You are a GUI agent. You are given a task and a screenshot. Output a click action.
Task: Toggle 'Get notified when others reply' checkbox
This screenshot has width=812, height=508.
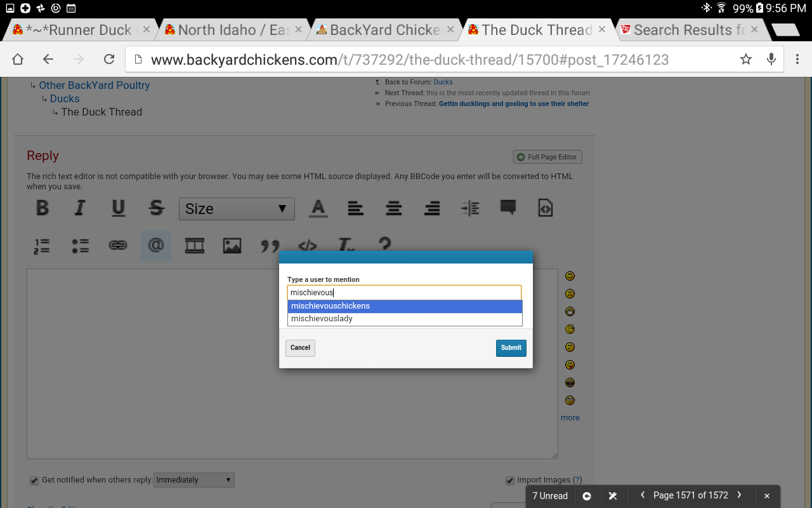pos(34,481)
